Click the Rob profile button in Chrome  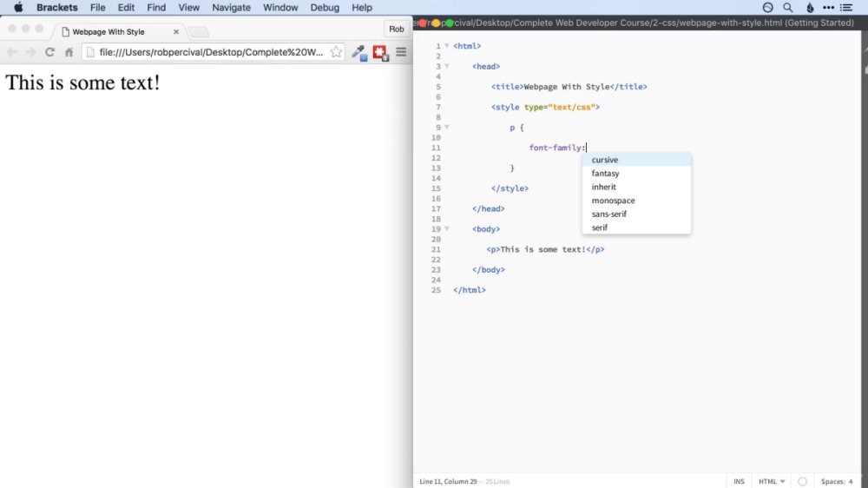tap(397, 29)
